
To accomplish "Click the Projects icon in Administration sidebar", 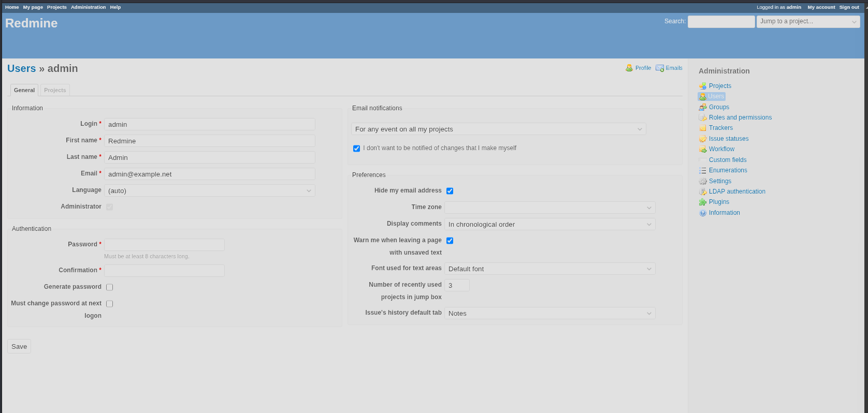I will pyautogui.click(x=702, y=86).
